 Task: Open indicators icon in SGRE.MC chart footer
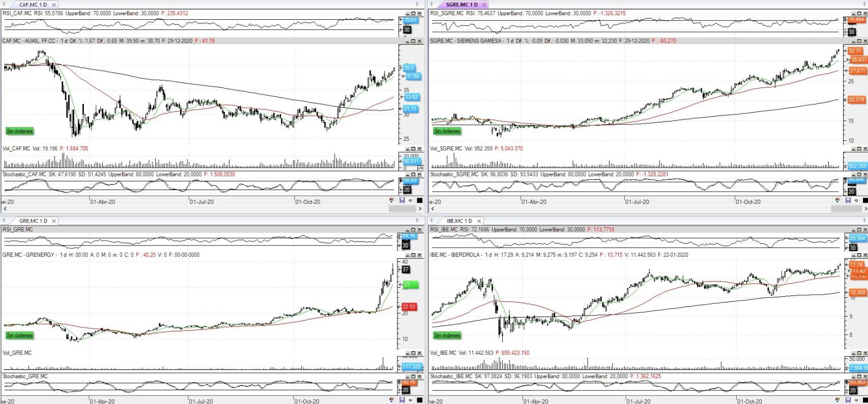pyautogui.click(x=837, y=201)
